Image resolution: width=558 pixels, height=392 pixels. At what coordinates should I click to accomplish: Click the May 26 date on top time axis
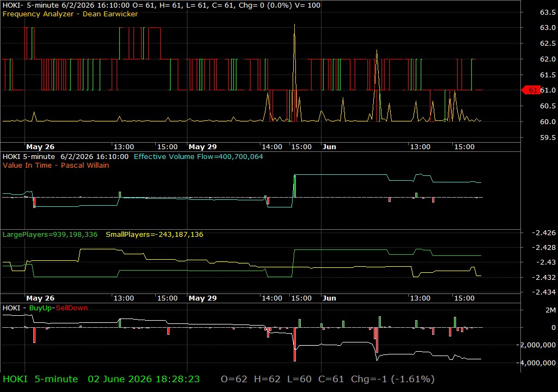[40, 146]
